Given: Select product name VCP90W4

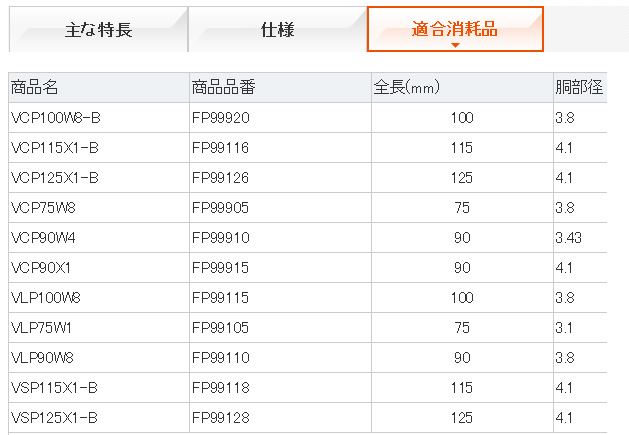Looking at the screenshot, I should (x=43, y=238).
